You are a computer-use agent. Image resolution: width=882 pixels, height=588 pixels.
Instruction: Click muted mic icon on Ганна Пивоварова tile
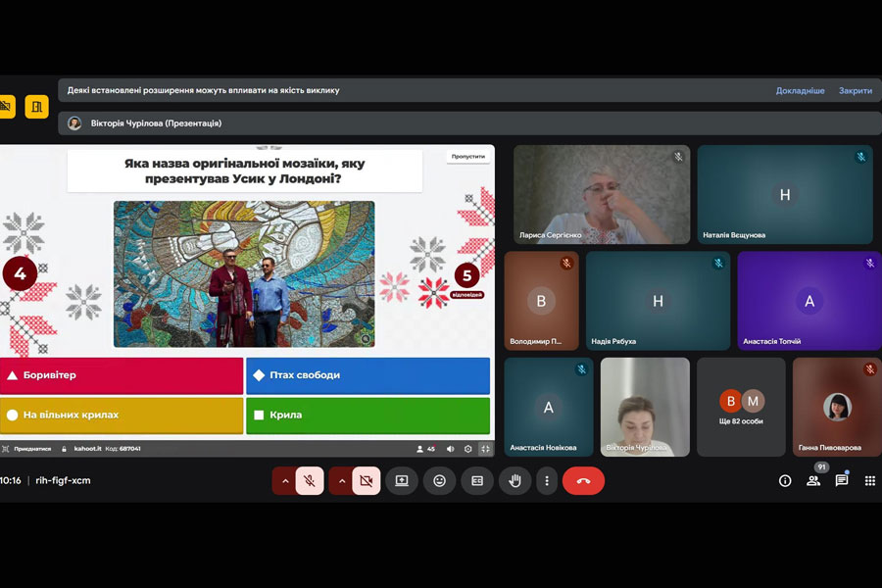pos(869,369)
